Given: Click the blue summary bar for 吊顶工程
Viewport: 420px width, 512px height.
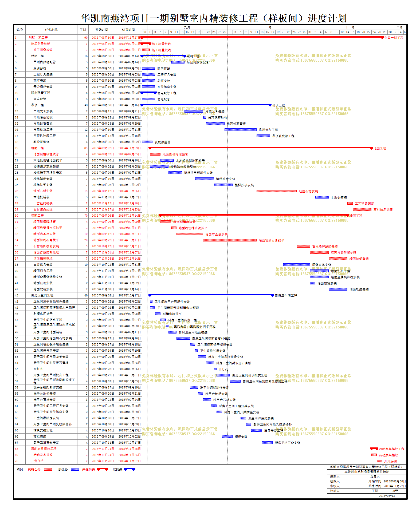Looking at the screenshot, I should 206,105.
